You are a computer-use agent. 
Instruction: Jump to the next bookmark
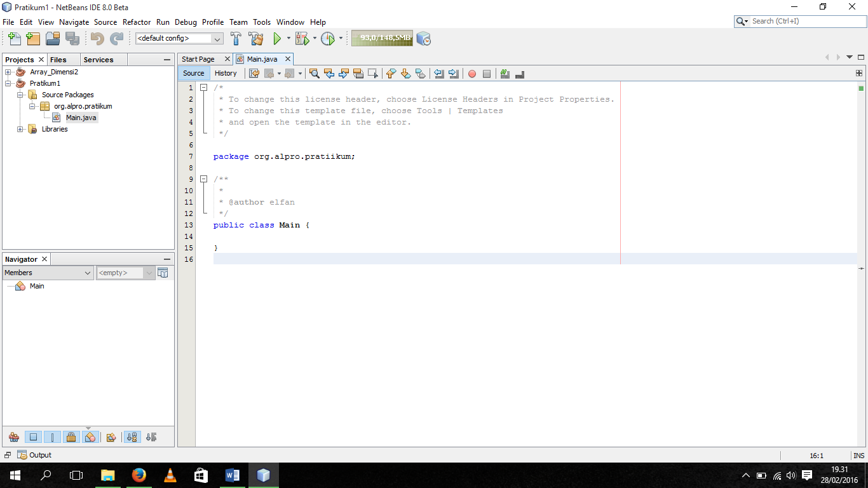point(405,74)
